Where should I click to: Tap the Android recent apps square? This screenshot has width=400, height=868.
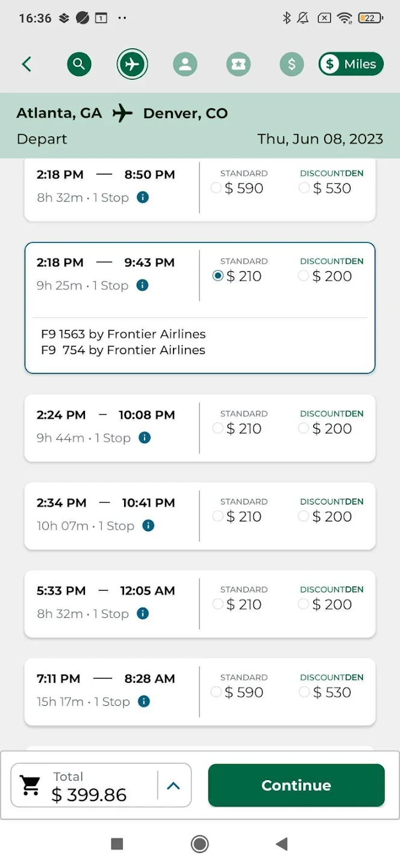117,844
